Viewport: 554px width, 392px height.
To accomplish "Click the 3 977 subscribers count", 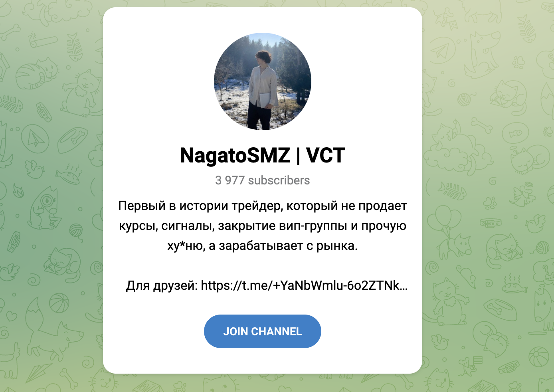I will (x=262, y=180).
